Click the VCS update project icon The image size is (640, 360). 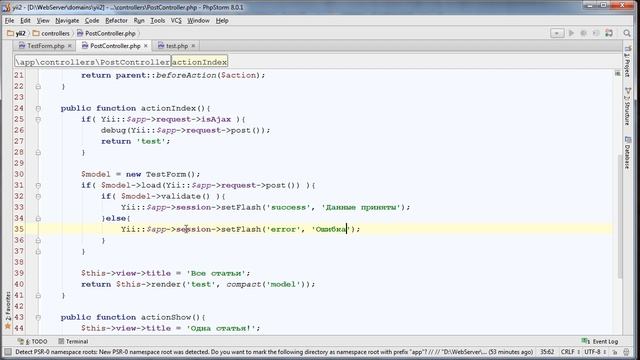click(609, 33)
